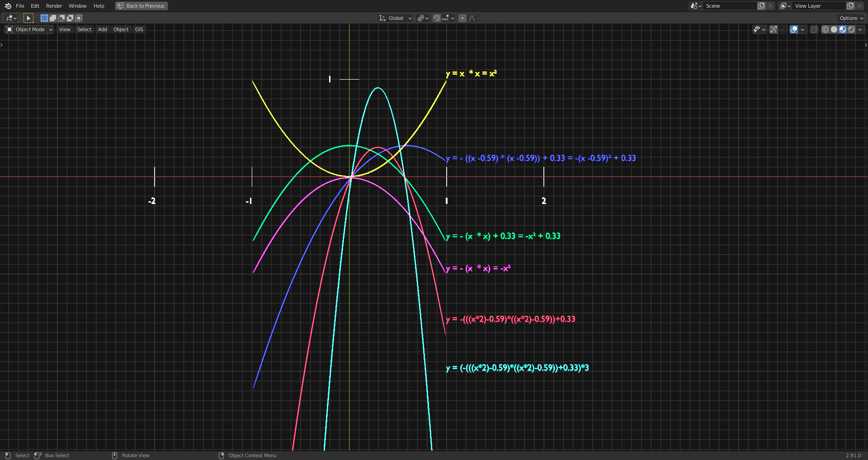Enable proportional editing
Screen dimensions: 868x460
click(462, 18)
